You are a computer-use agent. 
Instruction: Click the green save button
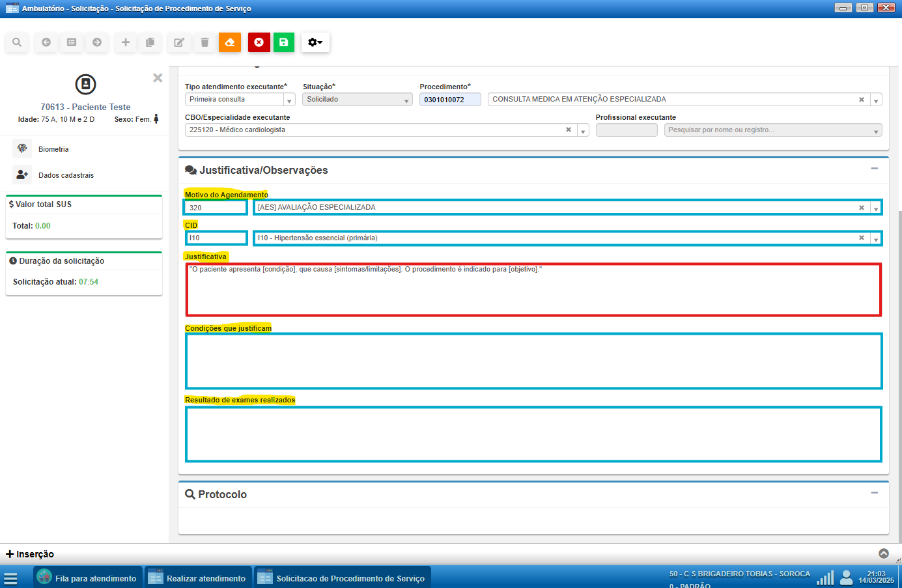click(x=284, y=42)
